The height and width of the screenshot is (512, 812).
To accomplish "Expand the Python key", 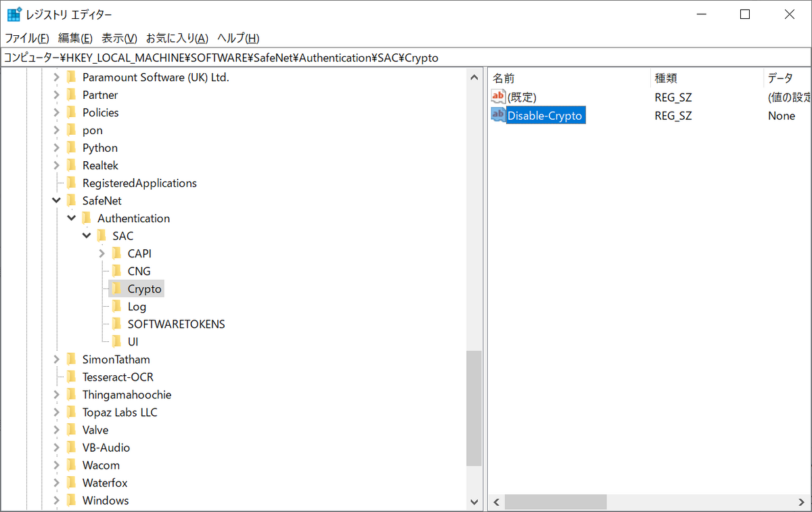I will tap(57, 148).
